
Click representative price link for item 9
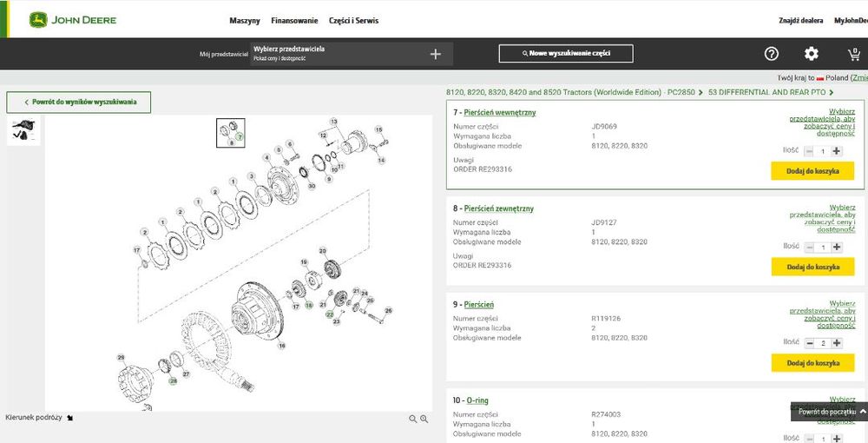click(x=822, y=314)
